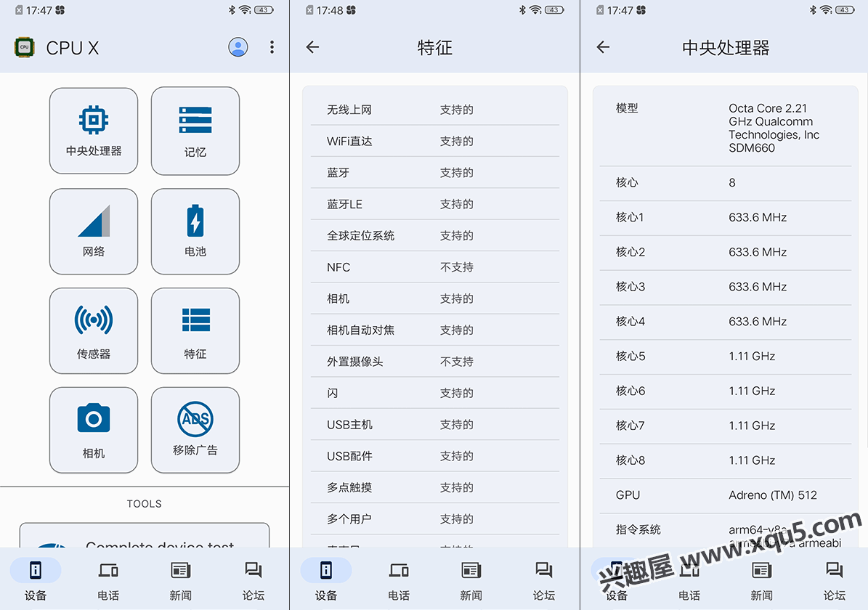Open the 传感器 (sensors) section

pos(94,330)
